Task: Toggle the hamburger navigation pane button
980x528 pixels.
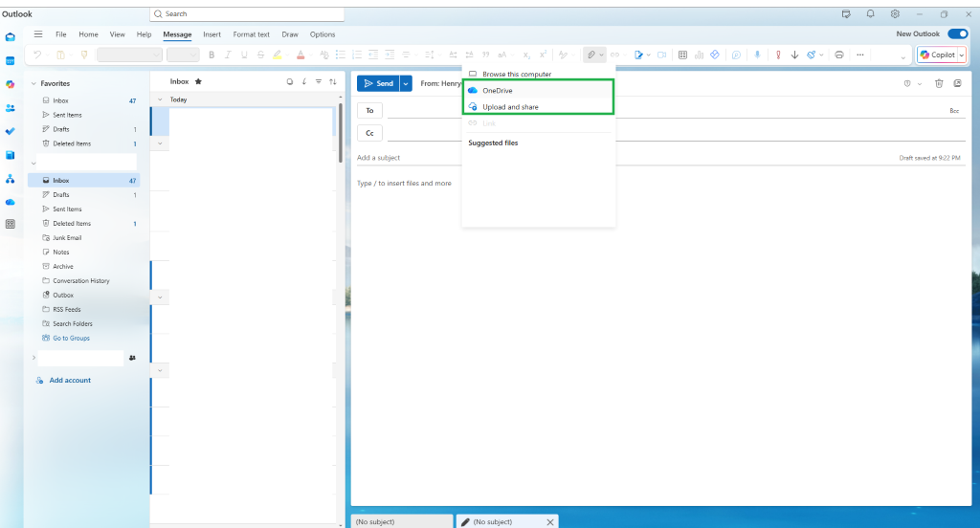Action: 38,34
